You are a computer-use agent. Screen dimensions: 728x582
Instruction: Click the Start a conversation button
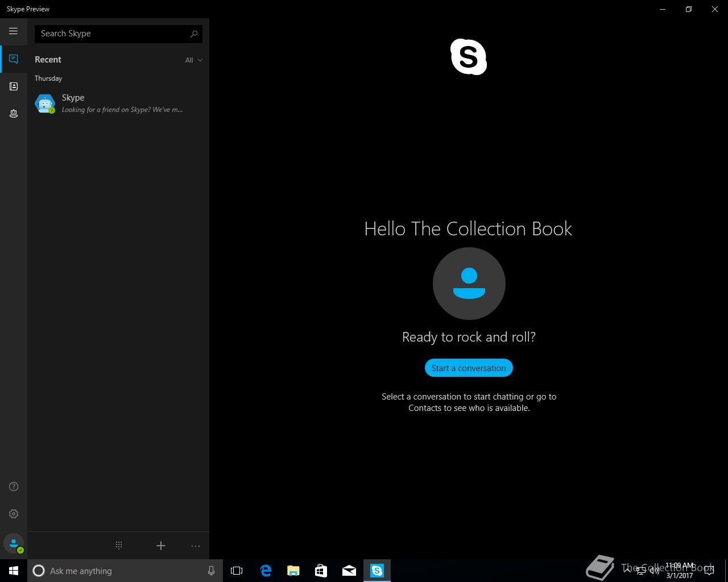pyautogui.click(x=469, y=368)
